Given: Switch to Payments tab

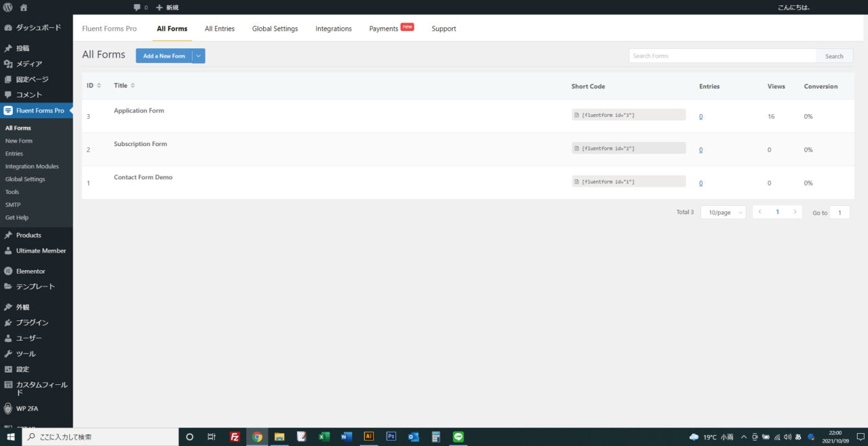Looking at the screenshot, I should click(391, 29).
